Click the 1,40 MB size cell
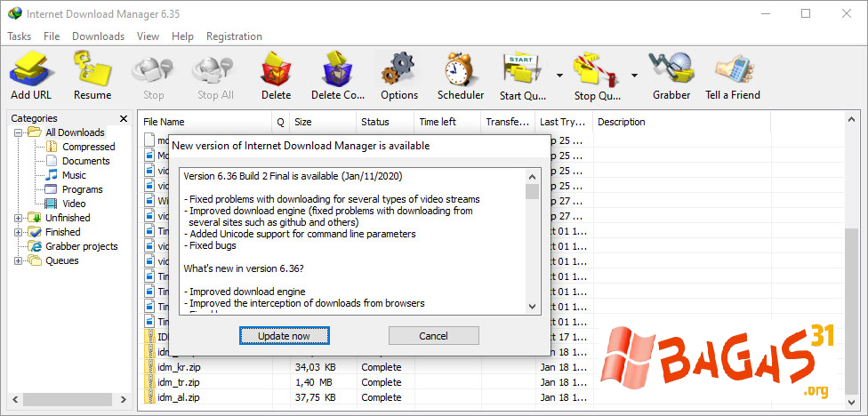The width and height of the screenshot is (868, 416). click(x=315, y=382)
